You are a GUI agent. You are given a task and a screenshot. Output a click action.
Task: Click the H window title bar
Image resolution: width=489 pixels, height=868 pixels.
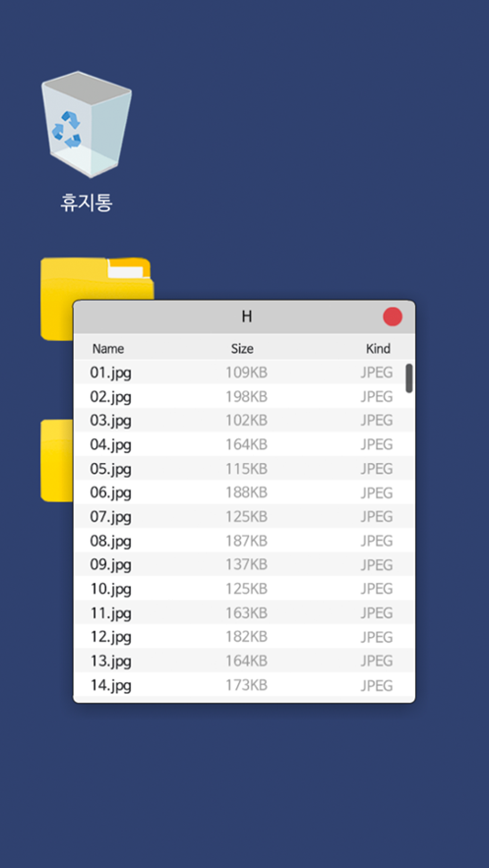[244, 318]
